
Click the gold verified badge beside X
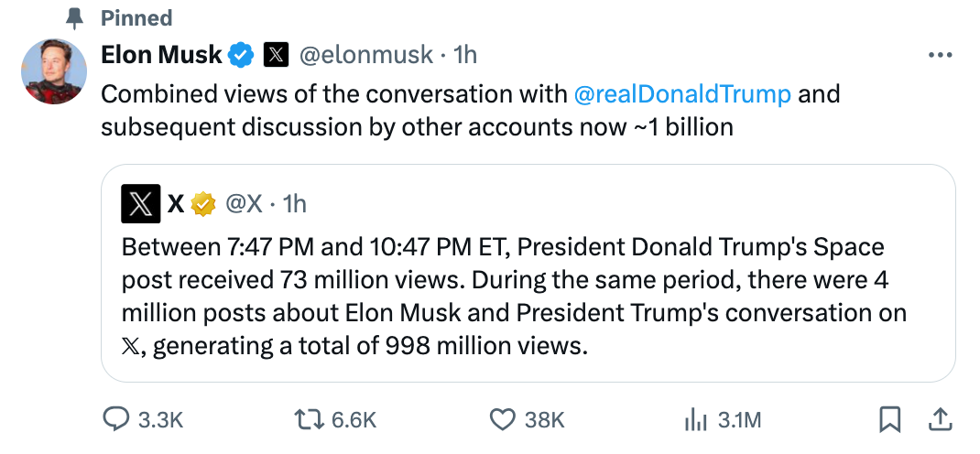tap(203, 203)
